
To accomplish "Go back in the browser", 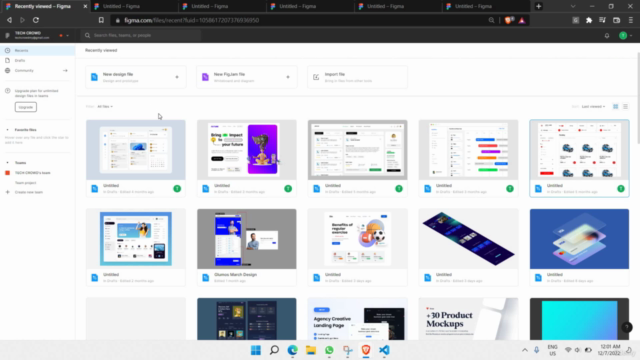I will [x=9, y=20].
